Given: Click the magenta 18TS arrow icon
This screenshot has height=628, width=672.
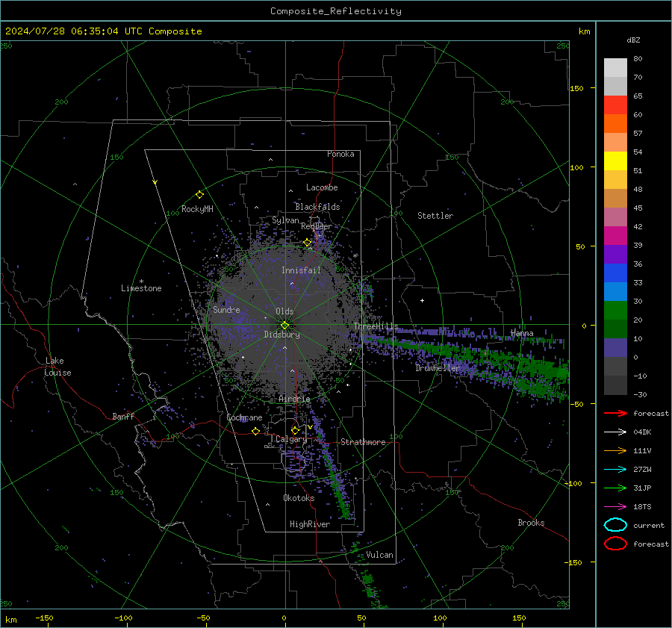Looking at the screenshot, I should point(615,507).
